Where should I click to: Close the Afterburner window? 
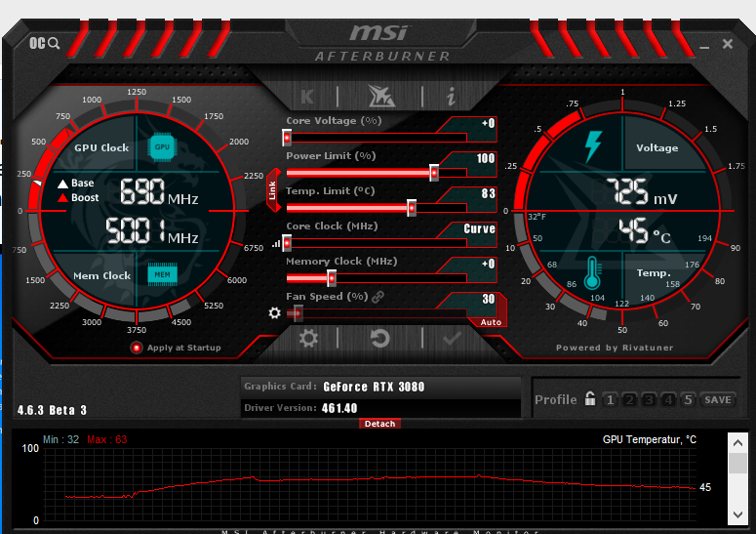click(x=728, y=44)
